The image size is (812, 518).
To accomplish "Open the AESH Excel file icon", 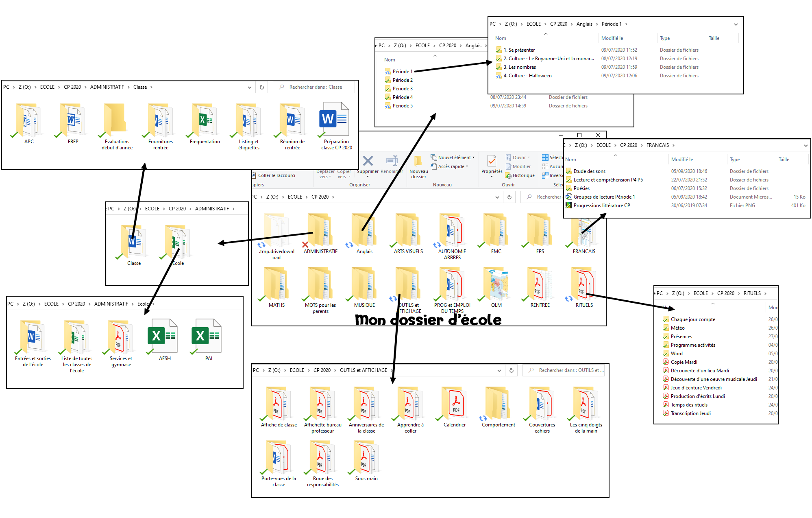I will point(162,336).
